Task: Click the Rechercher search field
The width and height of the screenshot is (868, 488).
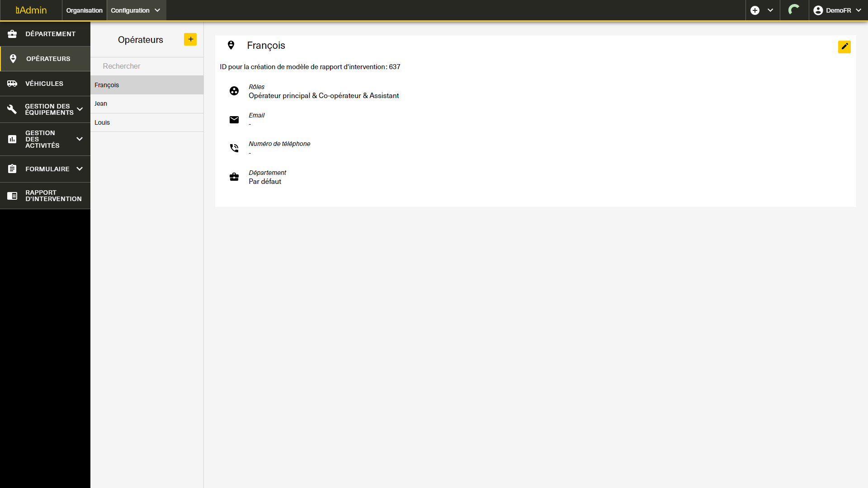Action: tap(146, 66)
